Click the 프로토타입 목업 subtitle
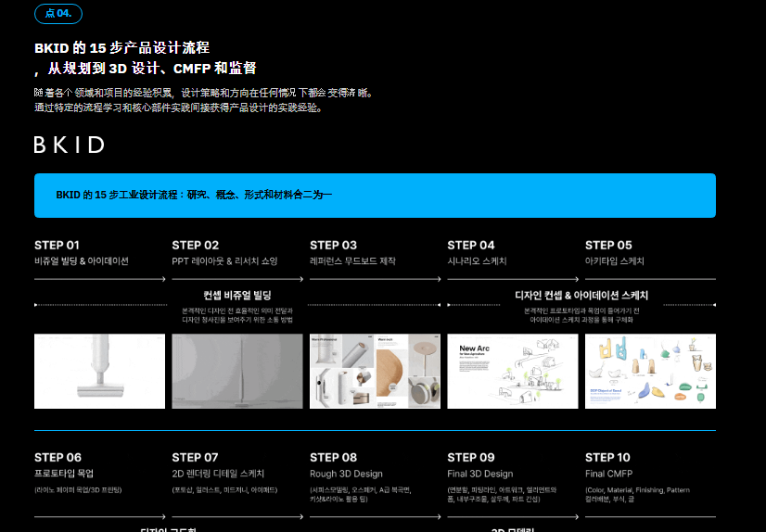The image size is (766, 532). point(64,474)
